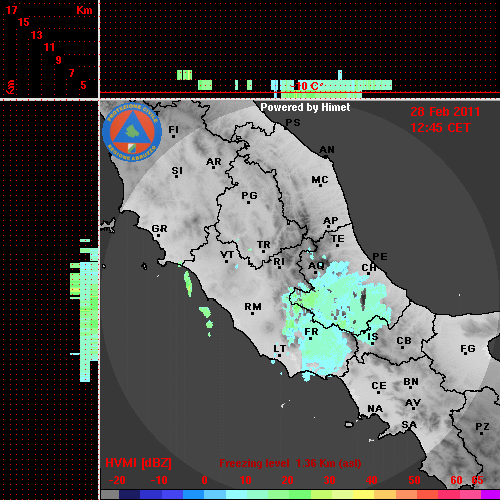
Task: Click the '60' dBZ scale value
Action: click(x=456, y=480)
